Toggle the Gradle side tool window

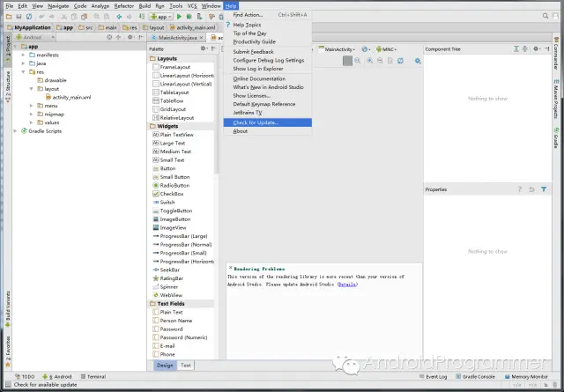(x=556, y=137)
